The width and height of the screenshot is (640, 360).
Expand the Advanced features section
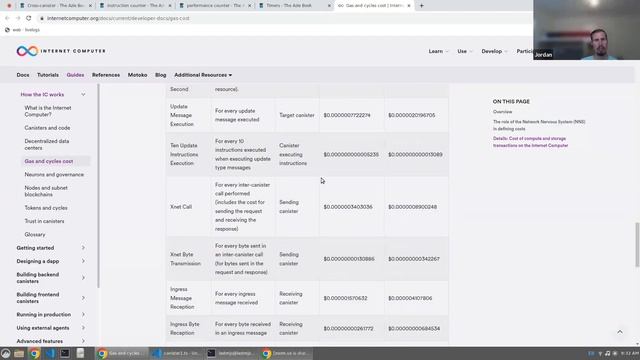coord(83,341)
